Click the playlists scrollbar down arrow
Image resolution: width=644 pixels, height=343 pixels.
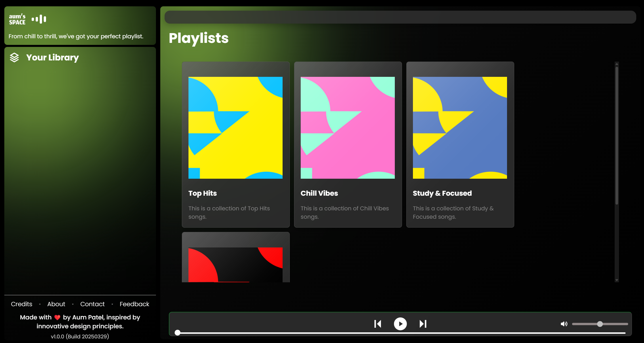(617, 280)
